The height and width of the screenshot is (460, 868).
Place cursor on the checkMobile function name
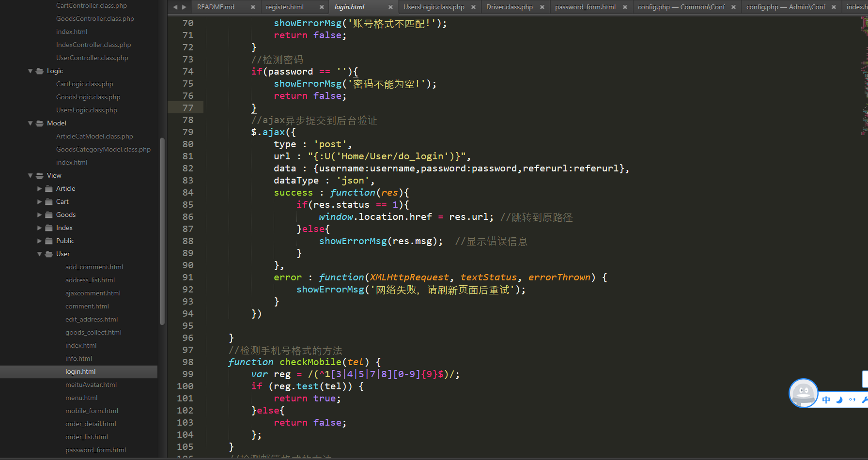click(310, 362)
